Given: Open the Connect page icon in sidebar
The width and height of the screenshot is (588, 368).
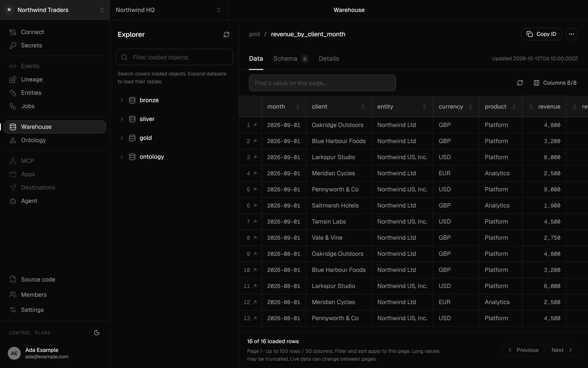Looking at the screenshot, I should [13, 32].
